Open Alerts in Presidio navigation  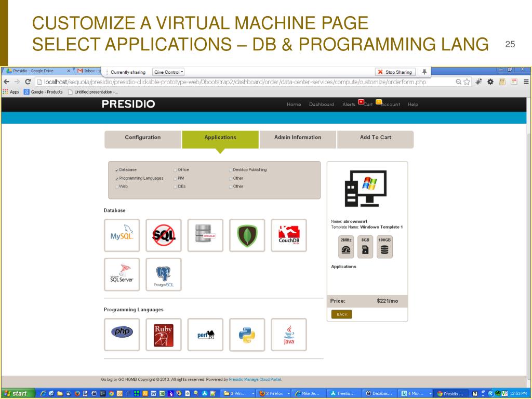(349, 104)
